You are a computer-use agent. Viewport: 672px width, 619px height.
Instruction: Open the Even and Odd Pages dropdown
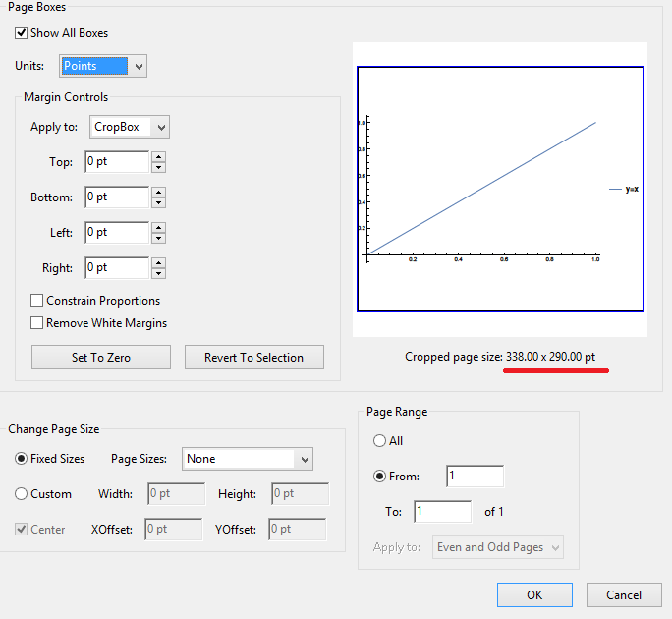point(498,547)
